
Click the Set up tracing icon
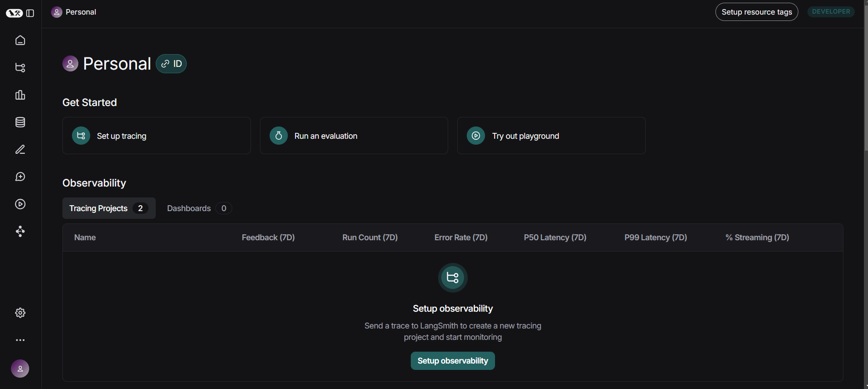pos(81,136)
